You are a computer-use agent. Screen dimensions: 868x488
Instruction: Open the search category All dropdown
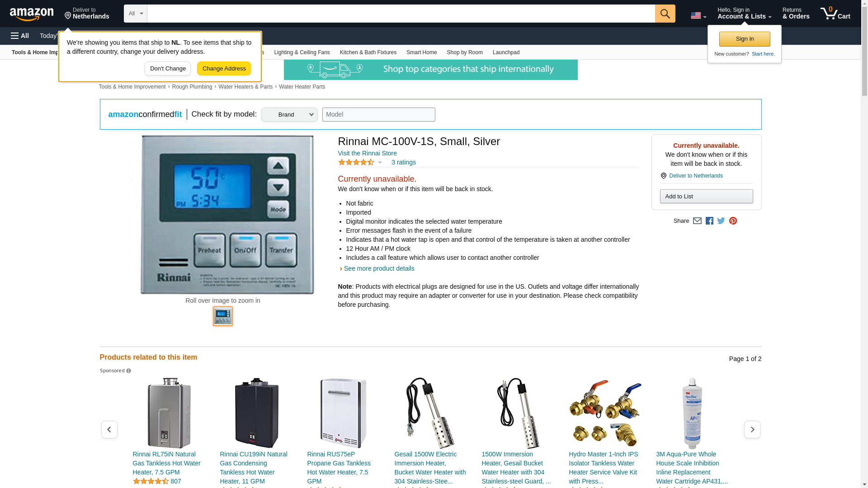coord(136,14)
